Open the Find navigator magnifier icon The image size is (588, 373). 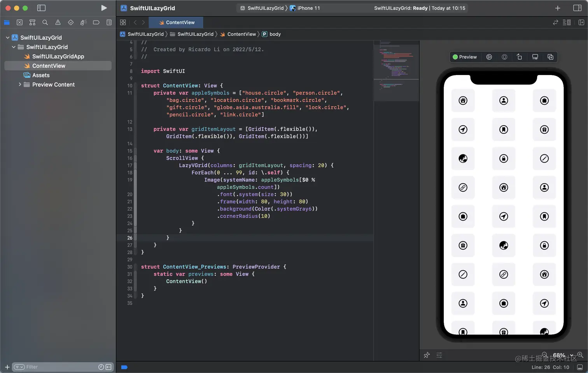pos(45,23)
